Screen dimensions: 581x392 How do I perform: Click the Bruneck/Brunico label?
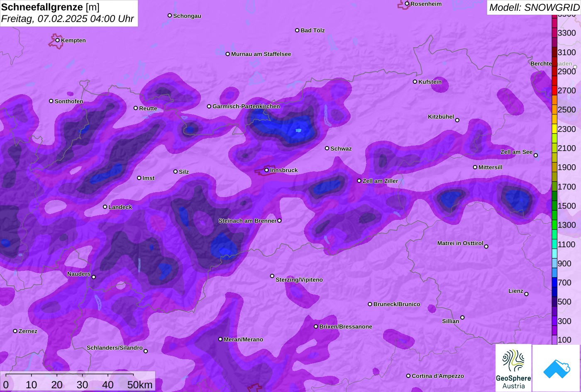(397, 304)
